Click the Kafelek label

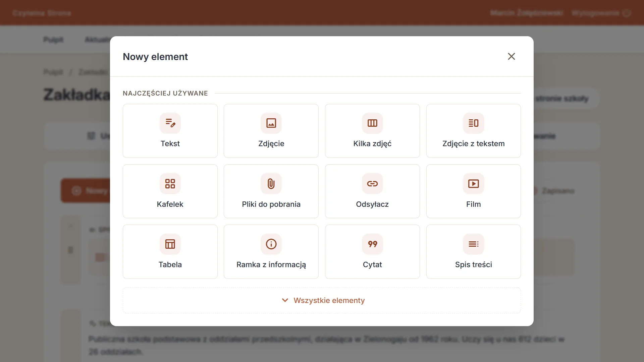[x=170, y=204]
